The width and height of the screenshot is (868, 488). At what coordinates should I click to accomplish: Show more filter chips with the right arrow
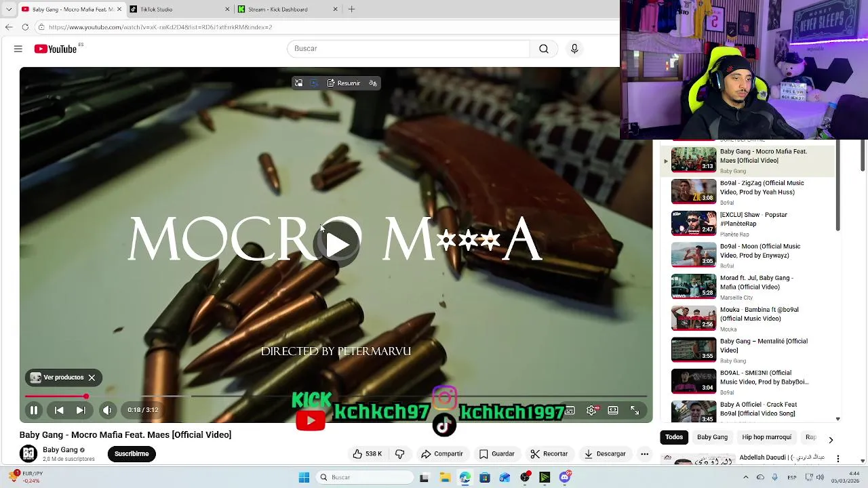tap(831, 440)
